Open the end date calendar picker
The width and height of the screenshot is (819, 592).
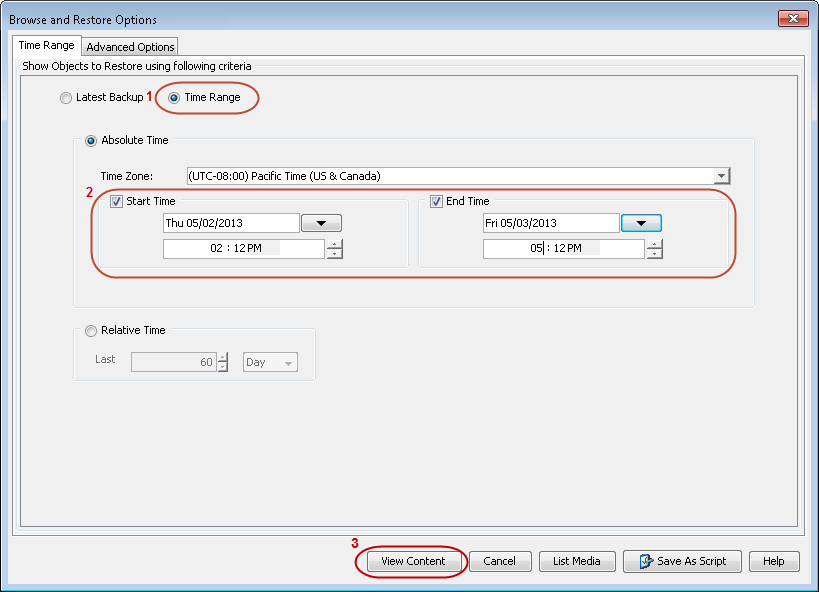639,222
